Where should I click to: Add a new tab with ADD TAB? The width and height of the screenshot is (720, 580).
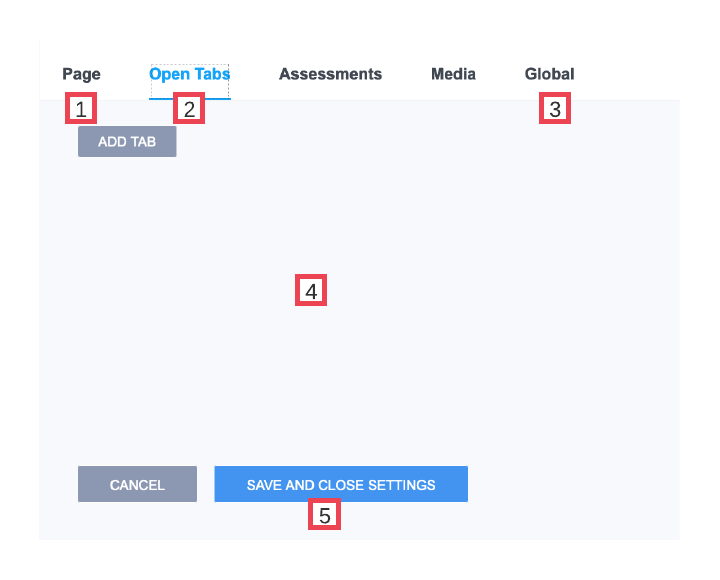point(127,141)
